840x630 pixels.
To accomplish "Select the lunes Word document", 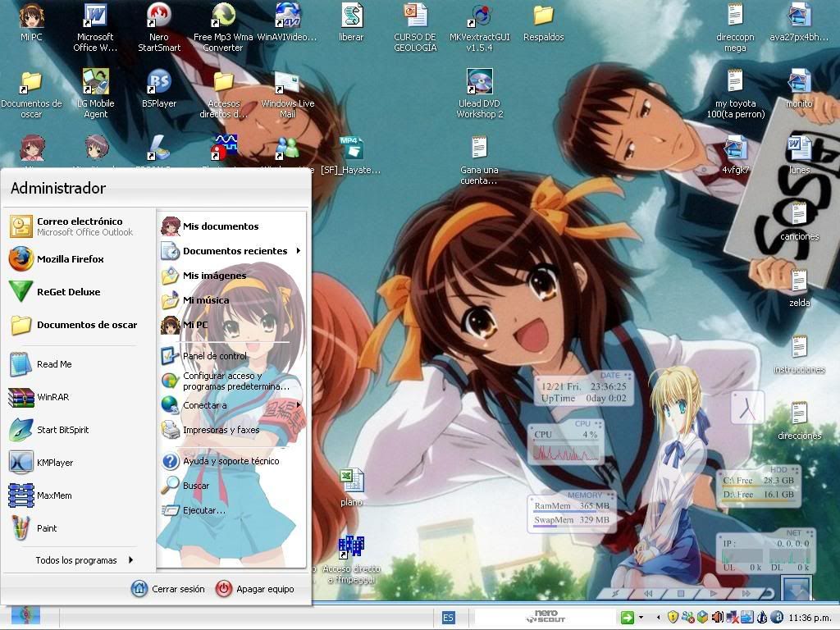I will tap(799, 155).
